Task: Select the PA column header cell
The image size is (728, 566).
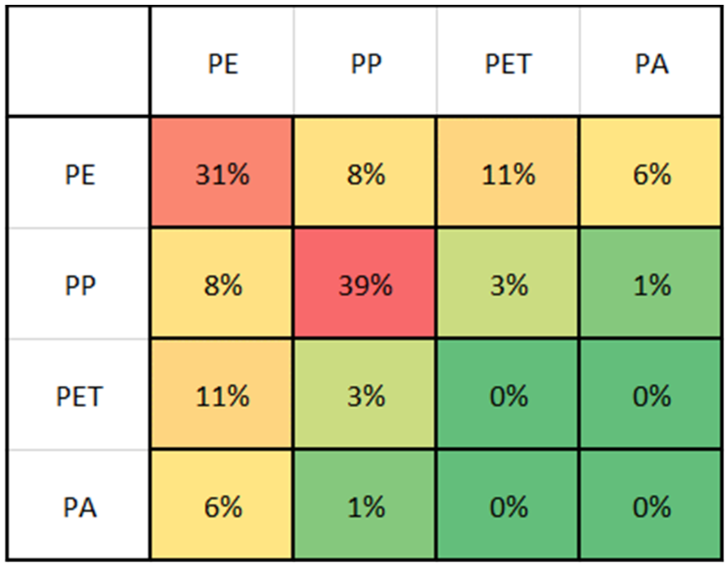Action: coord(652,63)
